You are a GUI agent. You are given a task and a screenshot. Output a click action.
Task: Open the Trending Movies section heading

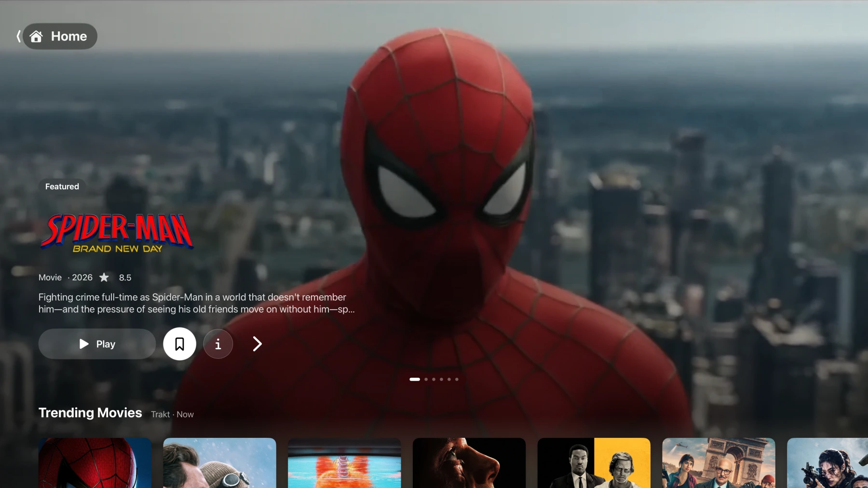tap(90, 413)
